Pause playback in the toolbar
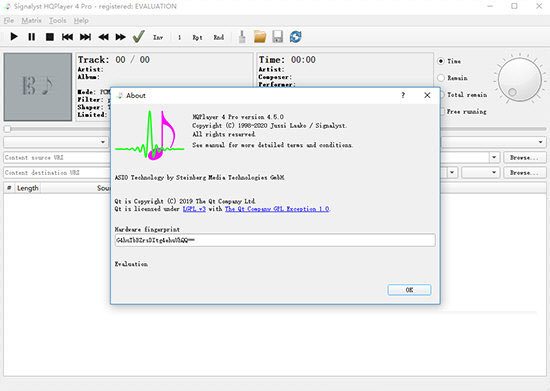Screen dimensions: 550x391 point(32,36)
